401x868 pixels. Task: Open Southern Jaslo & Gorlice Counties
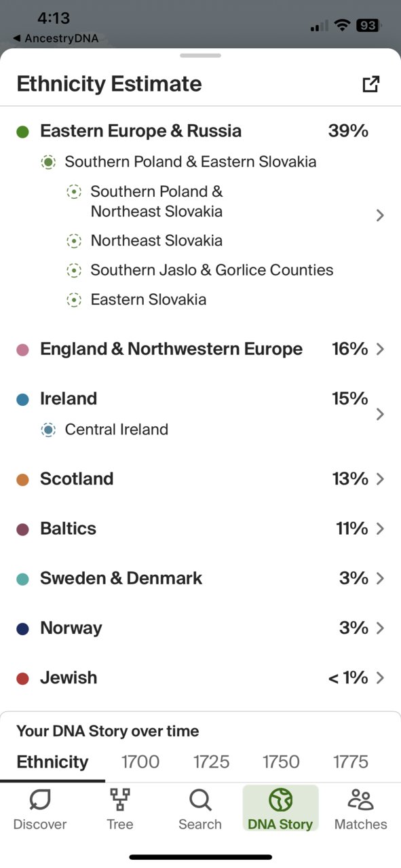click(212, 270)
